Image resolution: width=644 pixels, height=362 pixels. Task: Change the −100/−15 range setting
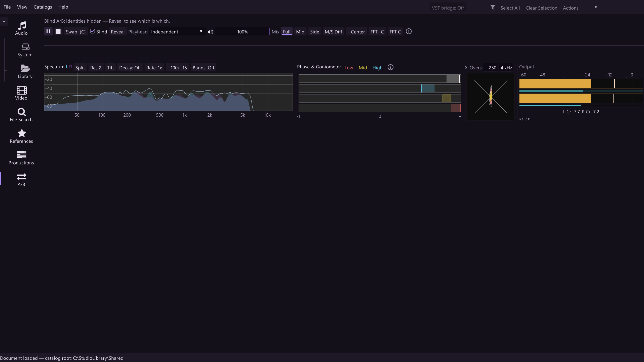(x=177, y=68)
